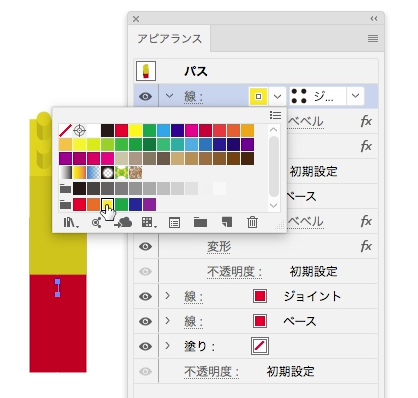This screenshot has width=418, height=398.
Task: Open the Swatch Options icon
Action: 174,222
